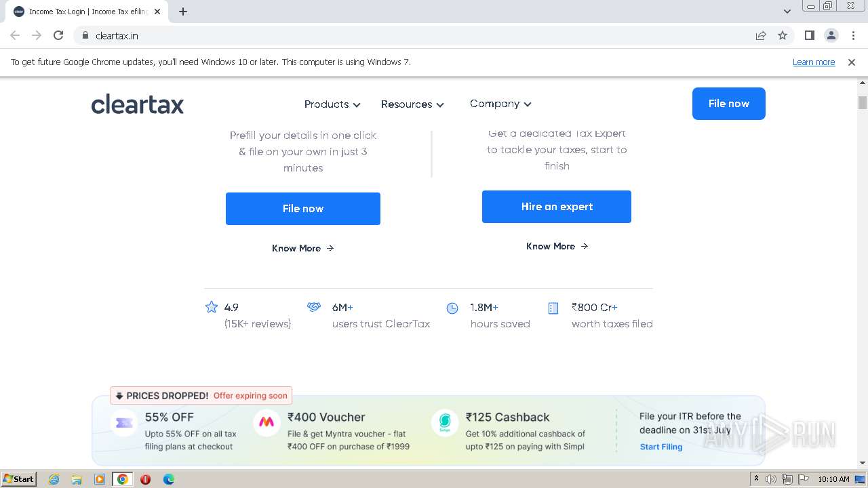Toggle the browser side panel icon
This screenshot has width=868, height=488.
[x=809, y=35]
